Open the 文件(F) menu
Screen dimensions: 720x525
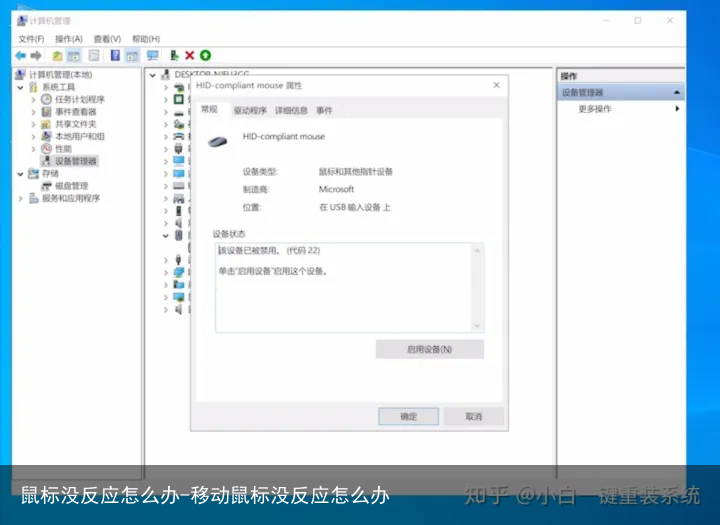click(31, 39)
